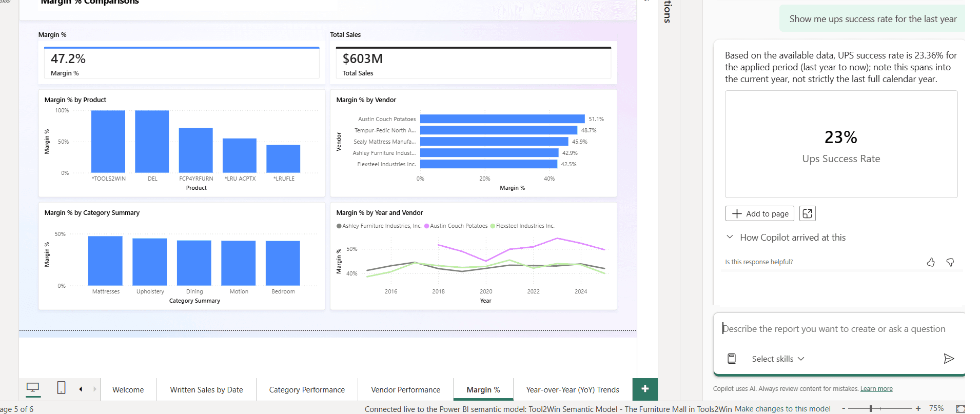Select Sealy Mattress Manufa... vendor bar

coord(494,142)
